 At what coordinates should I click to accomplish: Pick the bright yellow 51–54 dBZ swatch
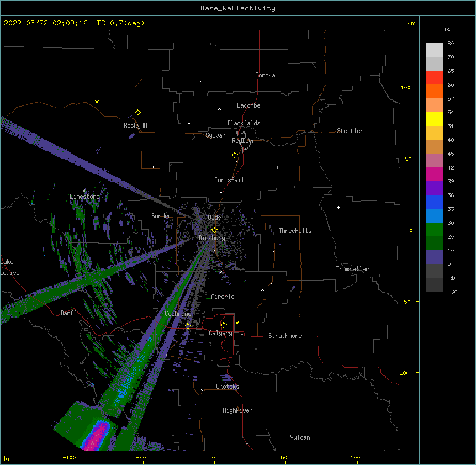tap(434, 119)
